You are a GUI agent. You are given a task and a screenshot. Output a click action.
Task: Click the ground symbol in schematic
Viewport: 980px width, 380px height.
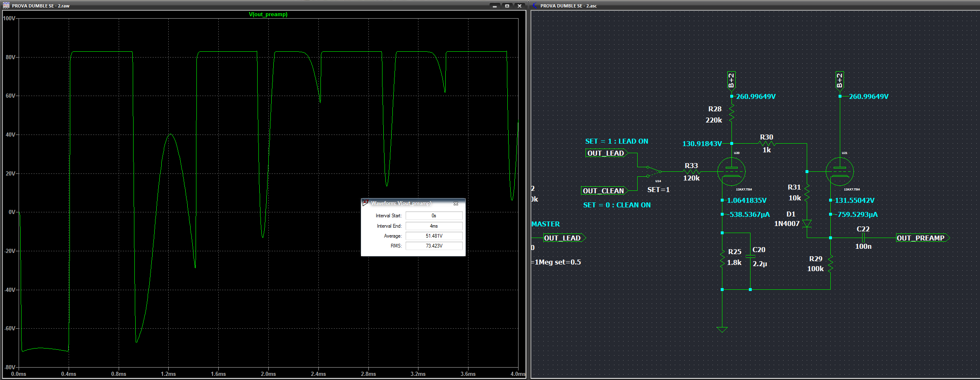(722, 329)
